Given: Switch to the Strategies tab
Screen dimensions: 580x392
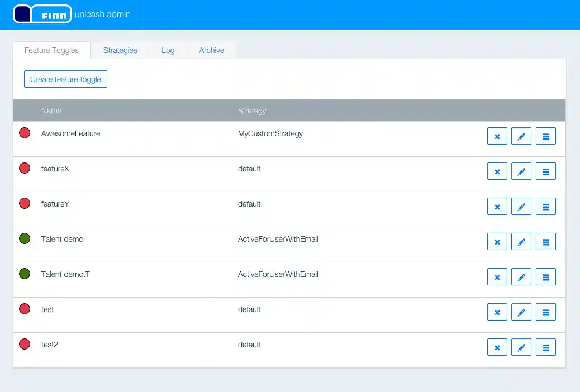Looking at the screenshot, I should coord(120,50).
